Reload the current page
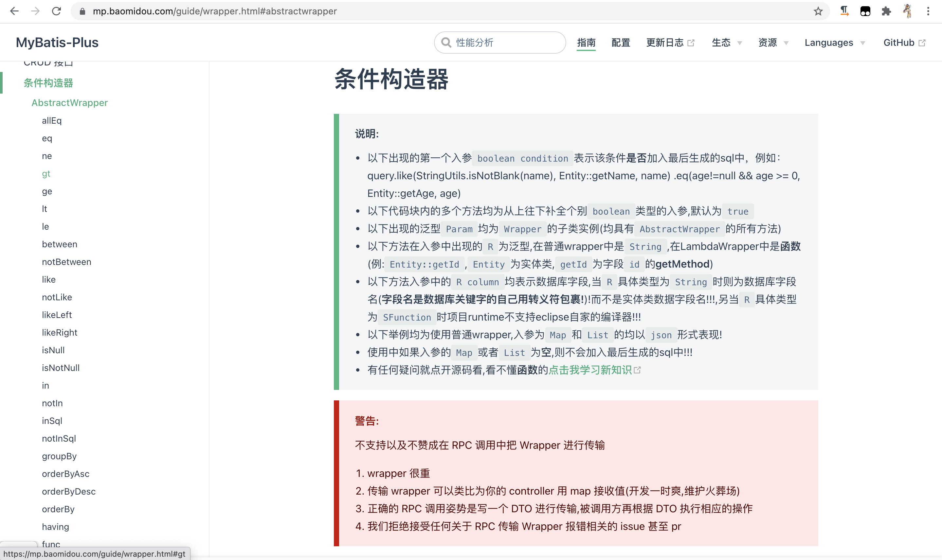Image resolution: width=942 pixels, height=560 pixels. coord(57,11)
